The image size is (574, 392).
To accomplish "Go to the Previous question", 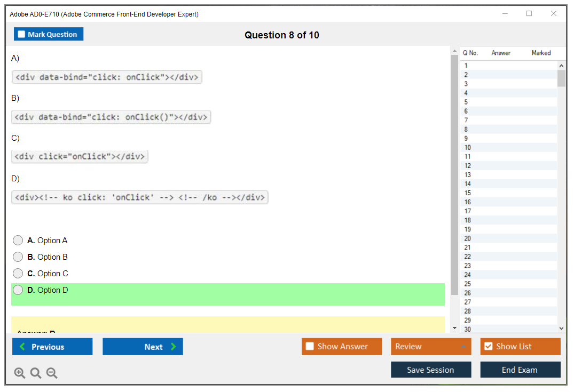I will click(x=52, y=347).
